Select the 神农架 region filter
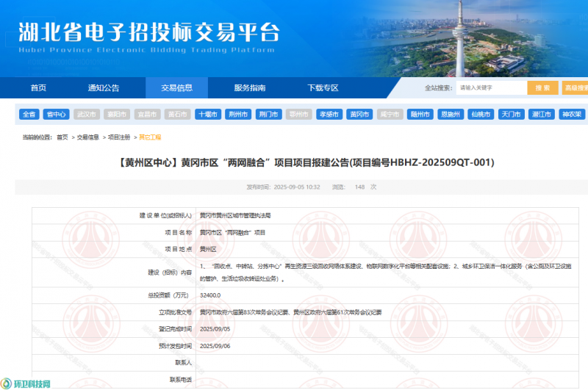This screenshot has height=390, width=588. [x=572, y=115]
